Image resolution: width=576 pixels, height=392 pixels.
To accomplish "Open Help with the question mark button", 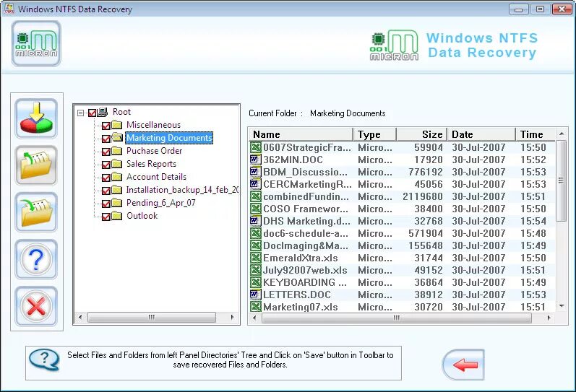I will click(x=36, y=259).
